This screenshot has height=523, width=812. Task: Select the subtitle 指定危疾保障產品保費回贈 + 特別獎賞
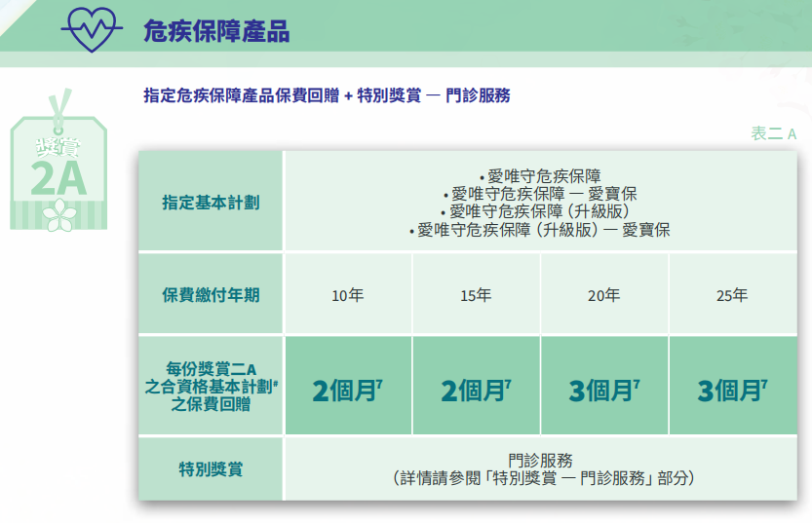pyautogui.click(x=283, y=95)
